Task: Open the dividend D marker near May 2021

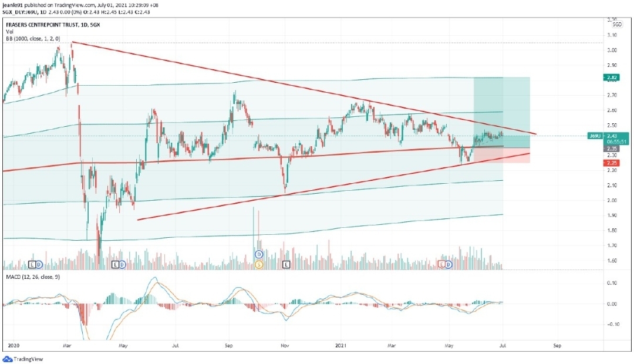Action: coord(448,265)
